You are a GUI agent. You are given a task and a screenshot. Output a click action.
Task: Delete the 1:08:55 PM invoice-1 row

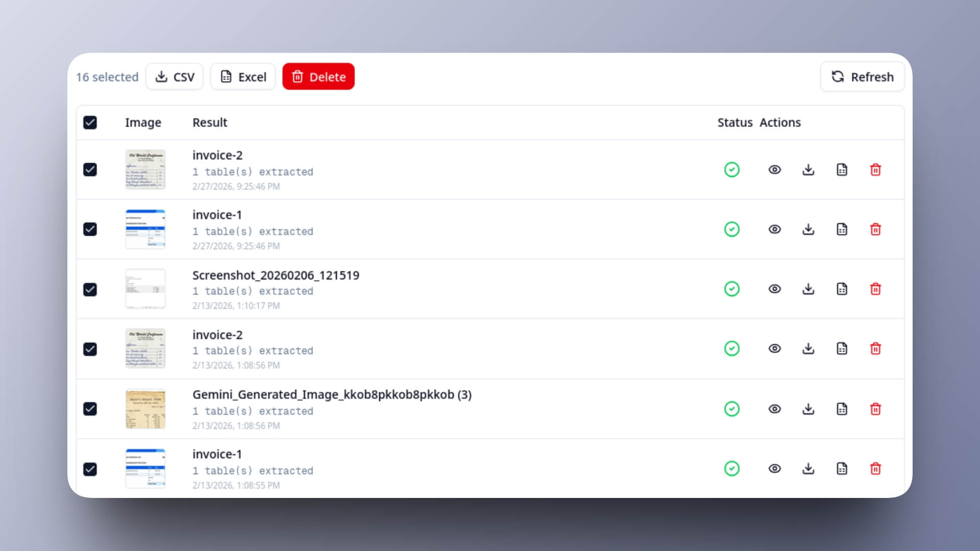pos(876,468)
